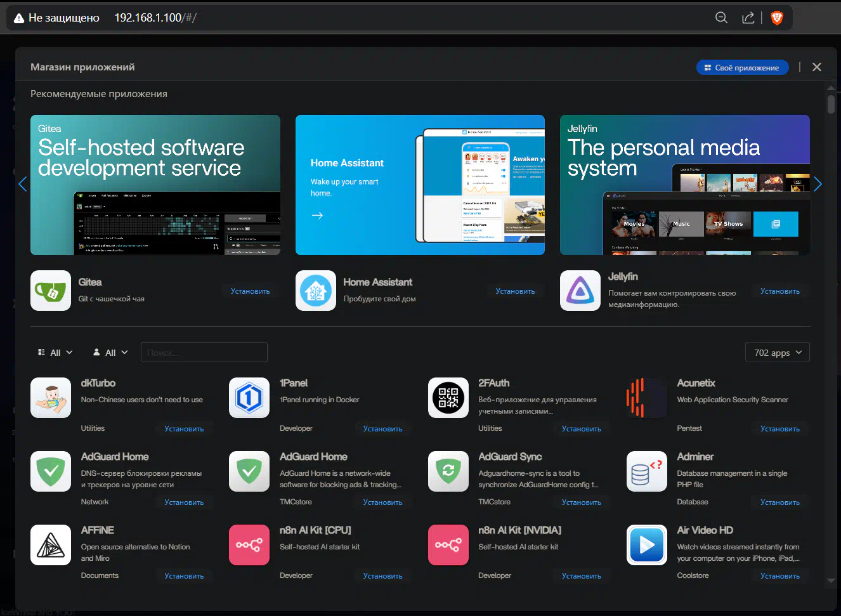This screenshot has width=841, height=616.
Task: Install 2FAuth with Установить
Action: tap(581, 429)
